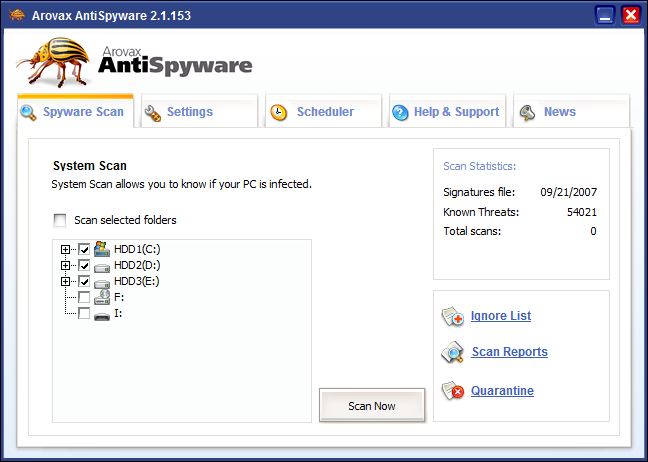
Task: Click the clock icon on Scheduler tab
Action: pyautogui.click(x=279, y=112)
